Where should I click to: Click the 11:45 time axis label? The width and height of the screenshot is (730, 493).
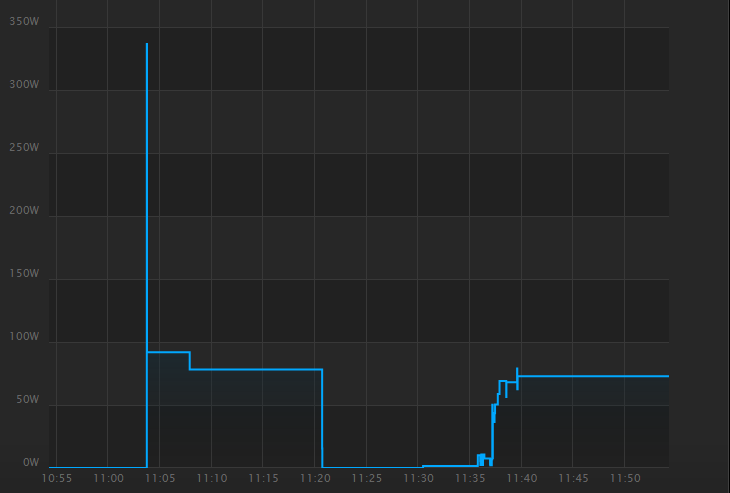pos(573,479)
